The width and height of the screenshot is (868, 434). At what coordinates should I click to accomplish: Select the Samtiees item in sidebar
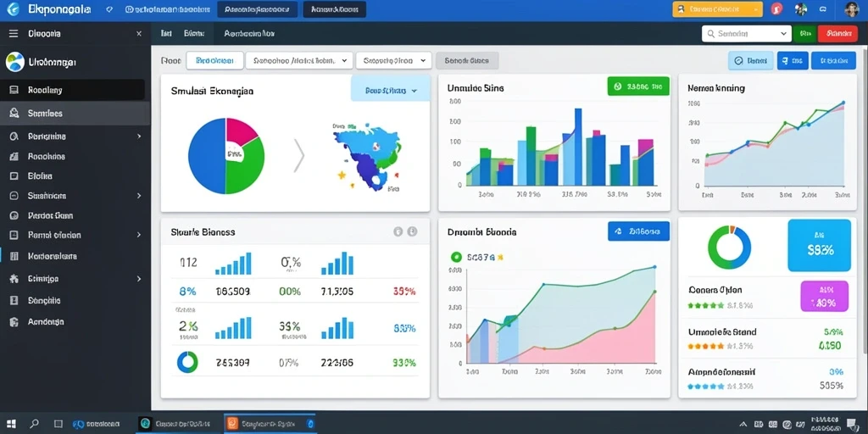point(75,114)
